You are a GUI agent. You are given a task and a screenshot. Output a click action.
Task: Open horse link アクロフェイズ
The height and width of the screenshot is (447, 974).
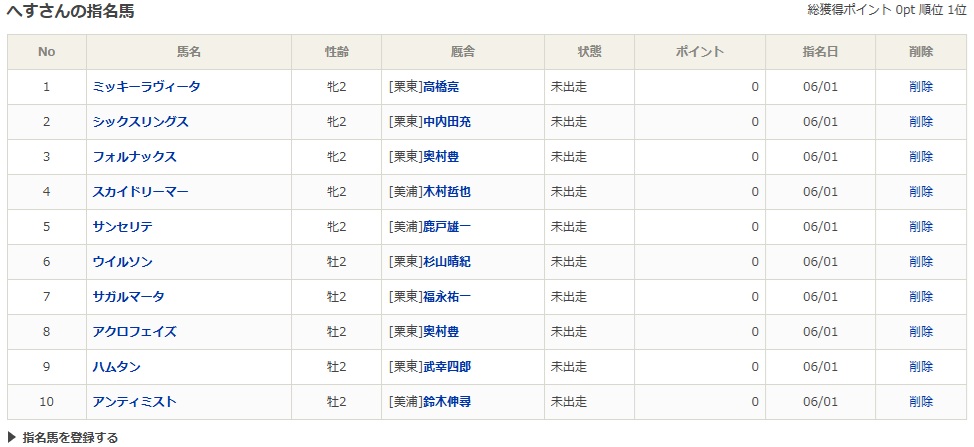tap(135, 332)
